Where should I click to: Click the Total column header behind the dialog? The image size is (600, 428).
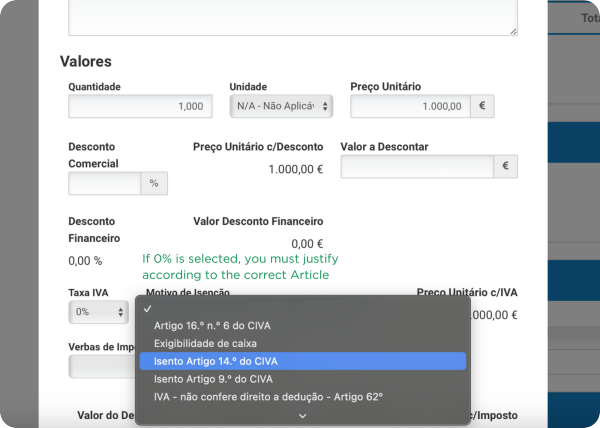(586, 18)
